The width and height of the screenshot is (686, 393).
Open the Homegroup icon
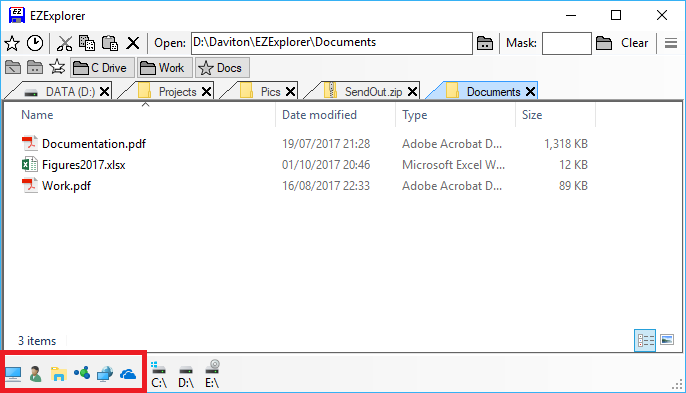click(x=82, y=373)
